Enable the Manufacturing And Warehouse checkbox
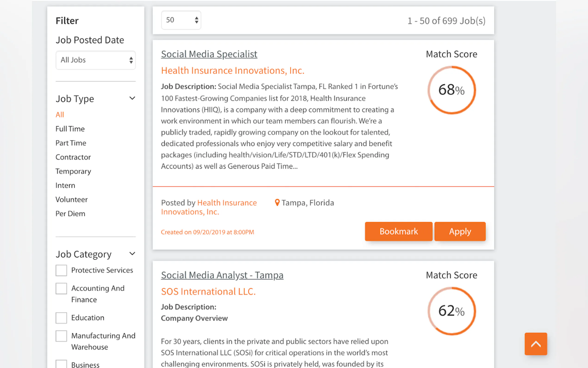 [x=61, y=336]
